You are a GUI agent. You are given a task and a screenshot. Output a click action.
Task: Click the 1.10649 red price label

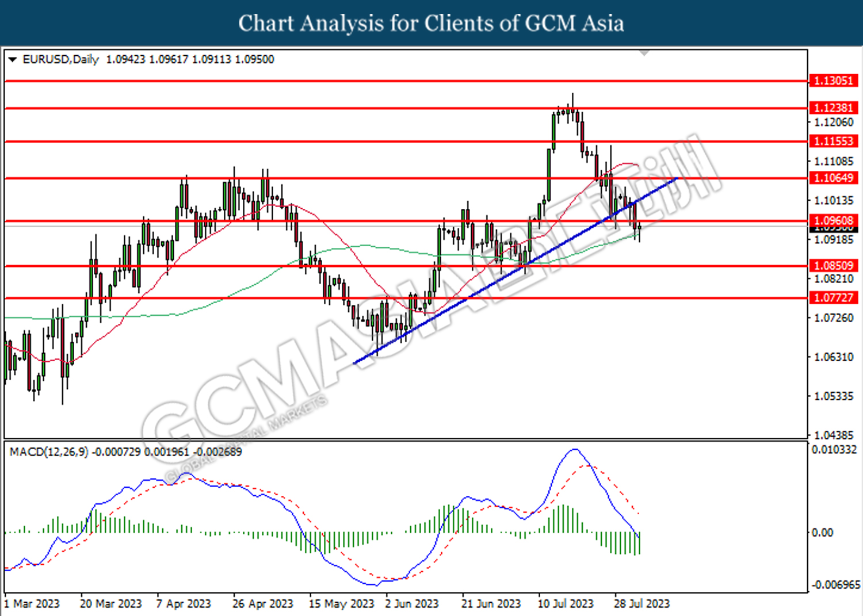pyautogui.click(x=833, y=178)
